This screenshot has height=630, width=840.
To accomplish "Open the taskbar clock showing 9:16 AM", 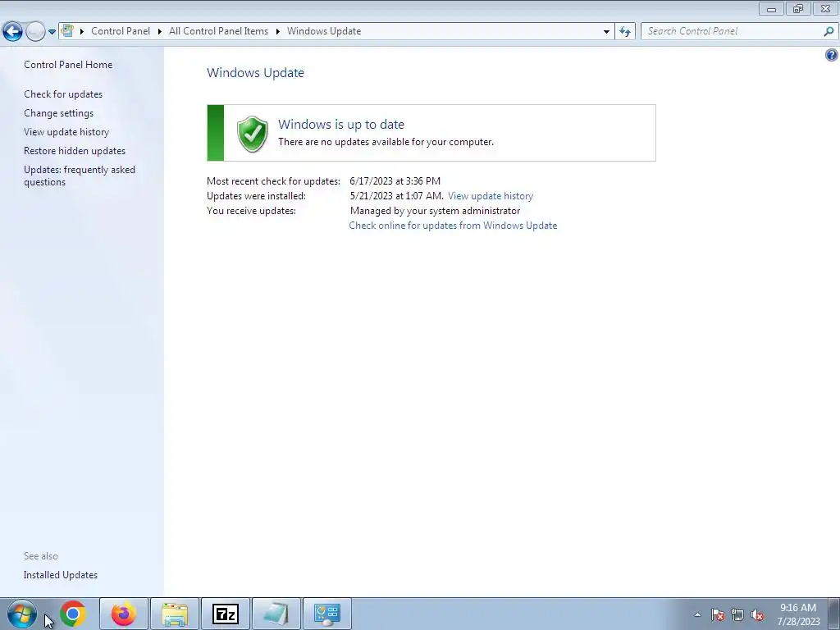I will 798,614.
